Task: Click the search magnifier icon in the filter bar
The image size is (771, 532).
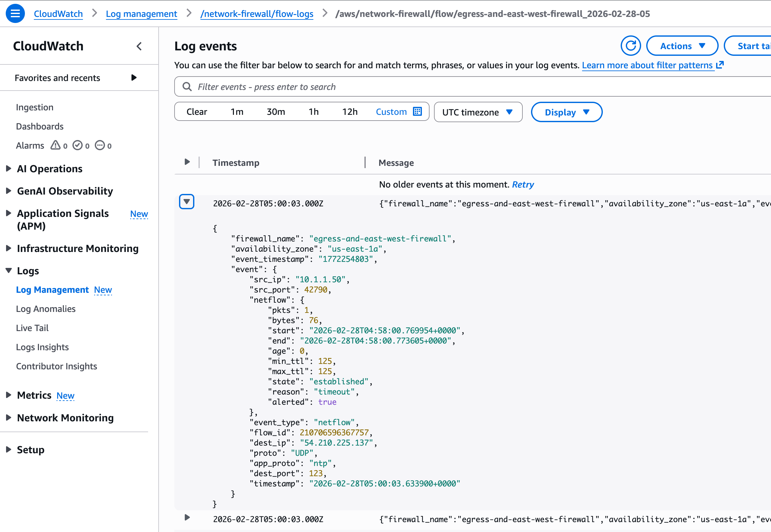Action: point(187,87)
